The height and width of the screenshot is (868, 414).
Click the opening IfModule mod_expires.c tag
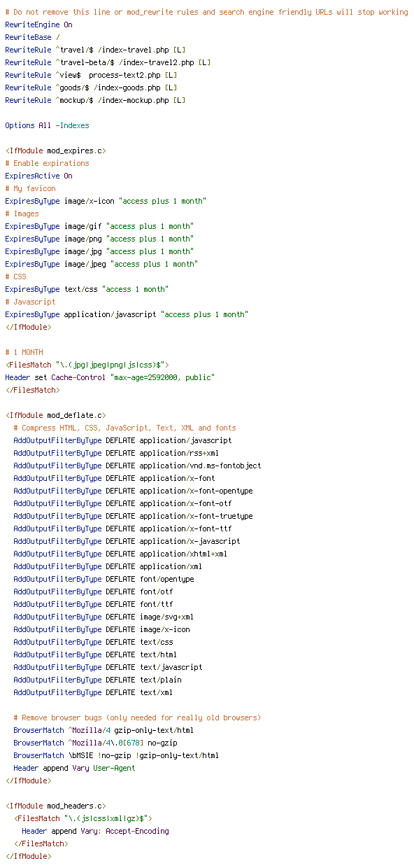(55, 150)
